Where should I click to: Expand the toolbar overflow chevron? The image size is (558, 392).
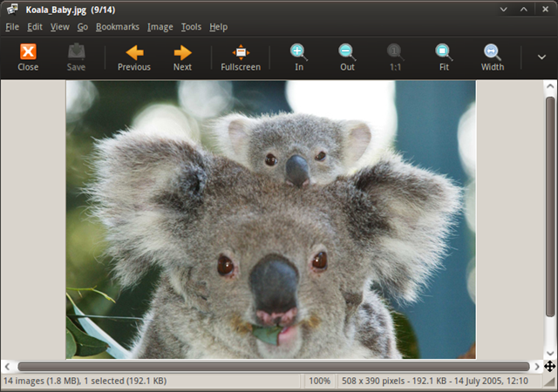(x=541, y=57)
